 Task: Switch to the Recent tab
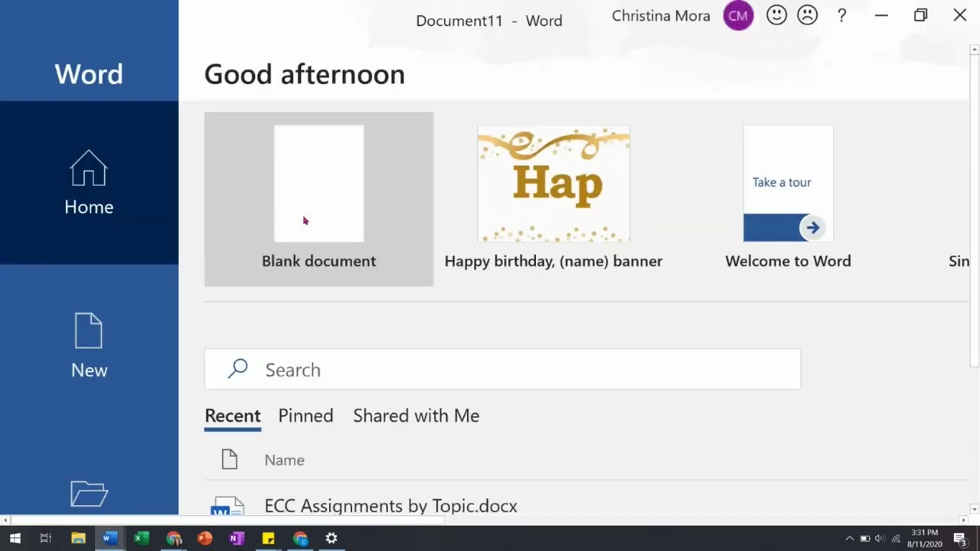click(x=233, y=416)
